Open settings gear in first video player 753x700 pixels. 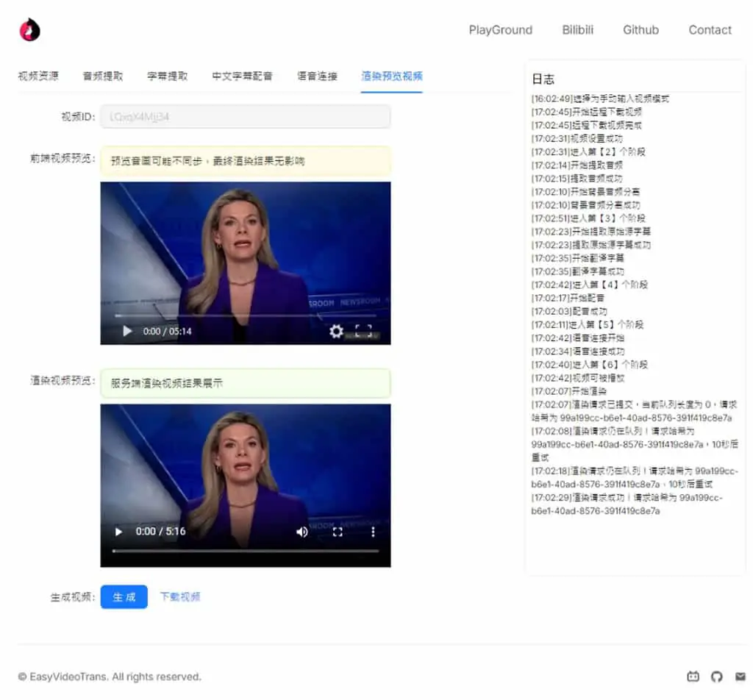click(x=336, y=331)
